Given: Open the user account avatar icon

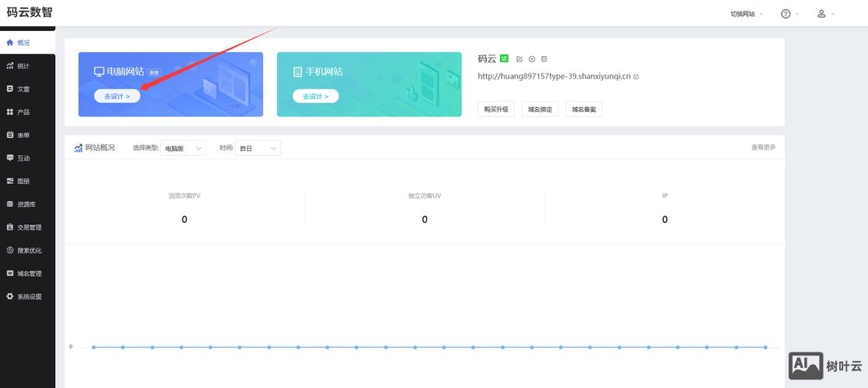Looking at the screenshot, I should (821, 14).
